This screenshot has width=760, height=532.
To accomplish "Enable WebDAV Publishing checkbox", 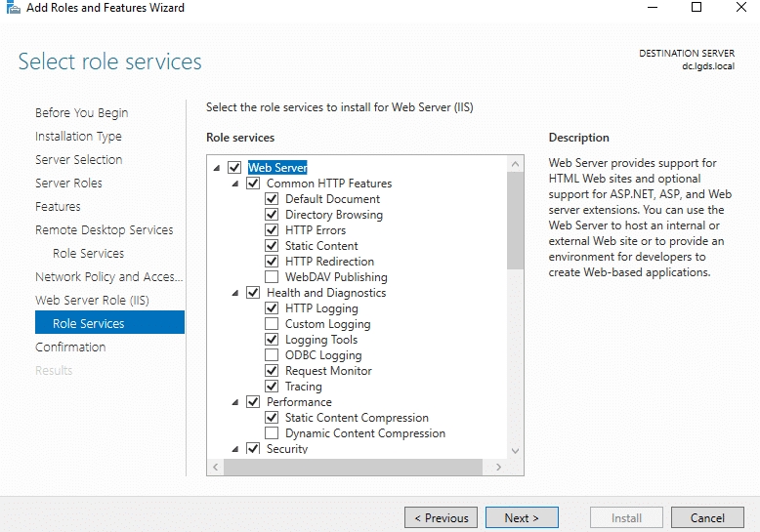I will pos(272,277).
